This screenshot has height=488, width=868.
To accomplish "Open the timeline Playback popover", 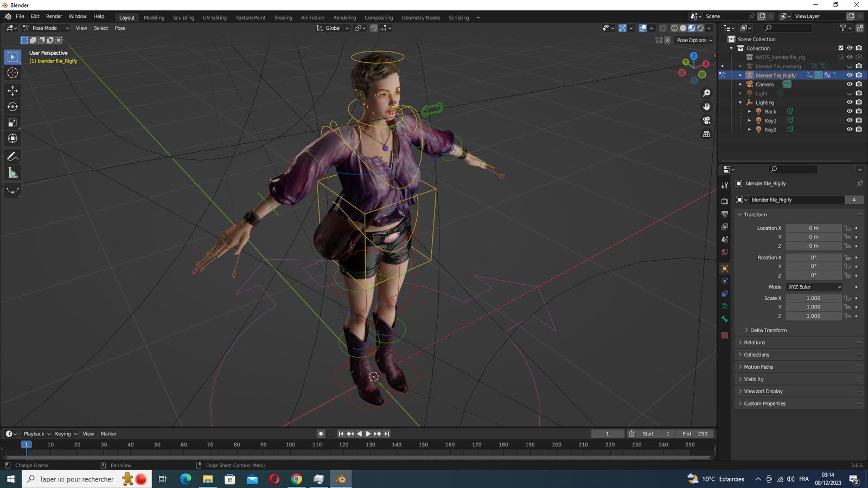I will (37, 434).
